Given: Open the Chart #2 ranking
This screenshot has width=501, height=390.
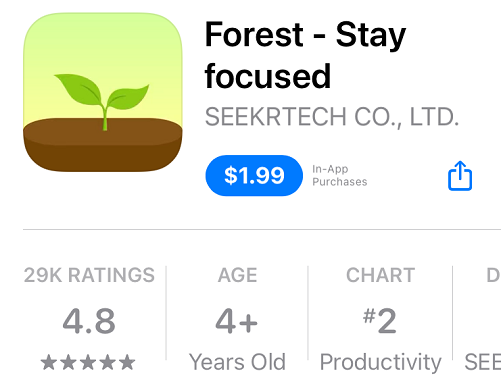Looking at the screenshot, I should 380,318.
